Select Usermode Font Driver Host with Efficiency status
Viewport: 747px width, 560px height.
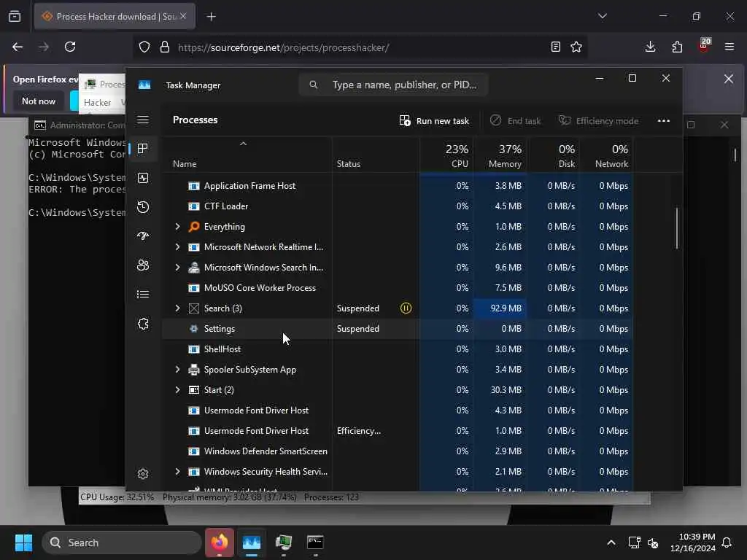pyautogui.click(x=398, y=431)
